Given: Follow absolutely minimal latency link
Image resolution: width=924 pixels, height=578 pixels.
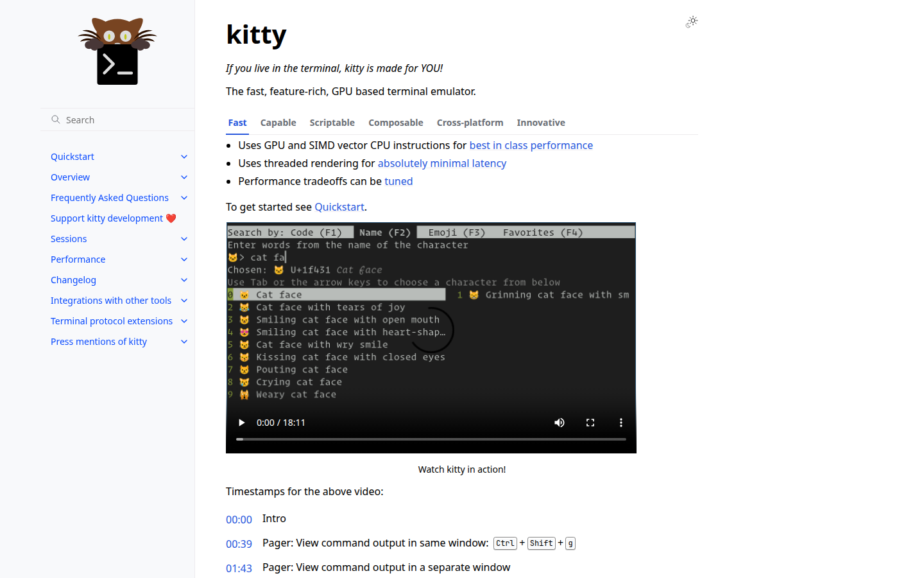Looking at the screenshot, I should tap(442, 163).
